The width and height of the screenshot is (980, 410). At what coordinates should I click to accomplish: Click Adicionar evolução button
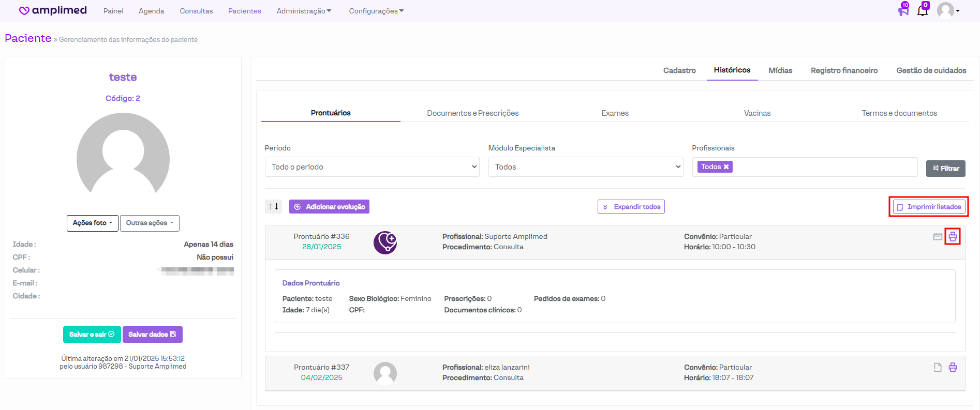[329, 207]
